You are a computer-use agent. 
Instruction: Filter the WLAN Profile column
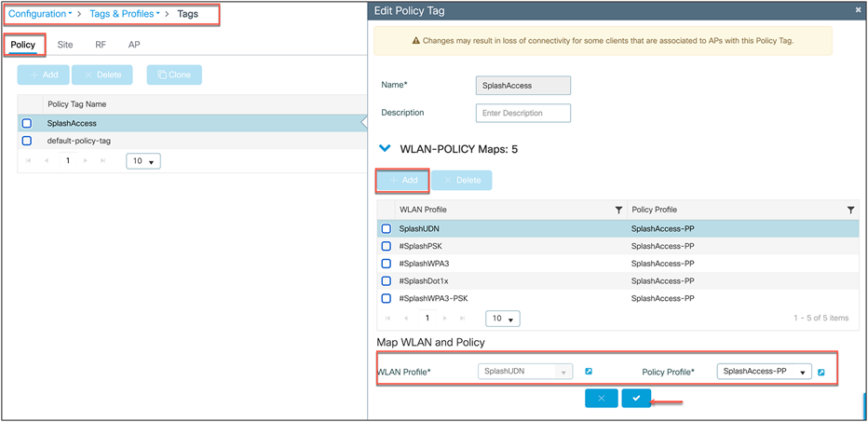click(619, 211)
